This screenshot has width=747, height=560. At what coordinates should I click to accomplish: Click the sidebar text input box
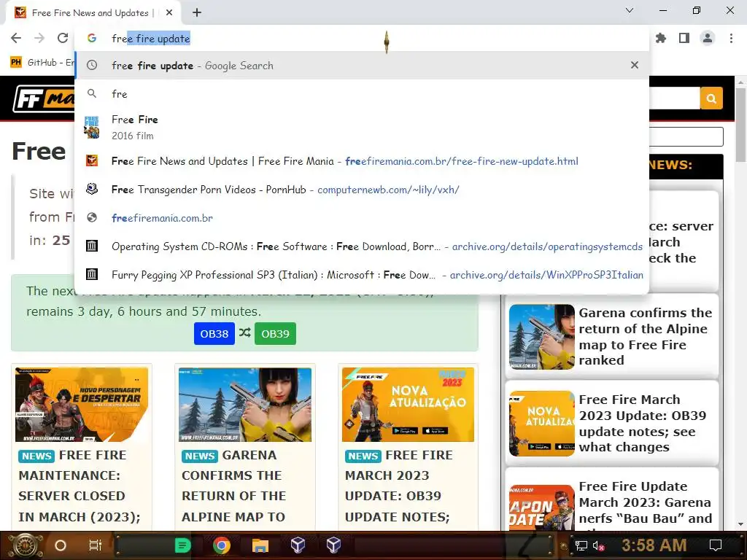(686, 136)
